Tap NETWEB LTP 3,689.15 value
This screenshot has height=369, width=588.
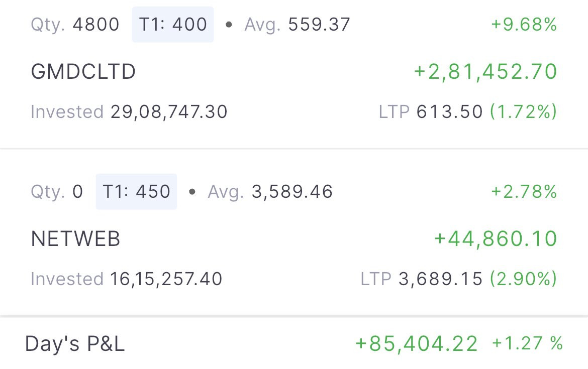click(441, 279)
